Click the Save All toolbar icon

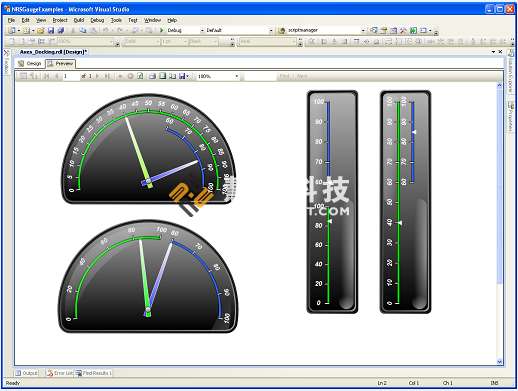(x=61, y=31)
